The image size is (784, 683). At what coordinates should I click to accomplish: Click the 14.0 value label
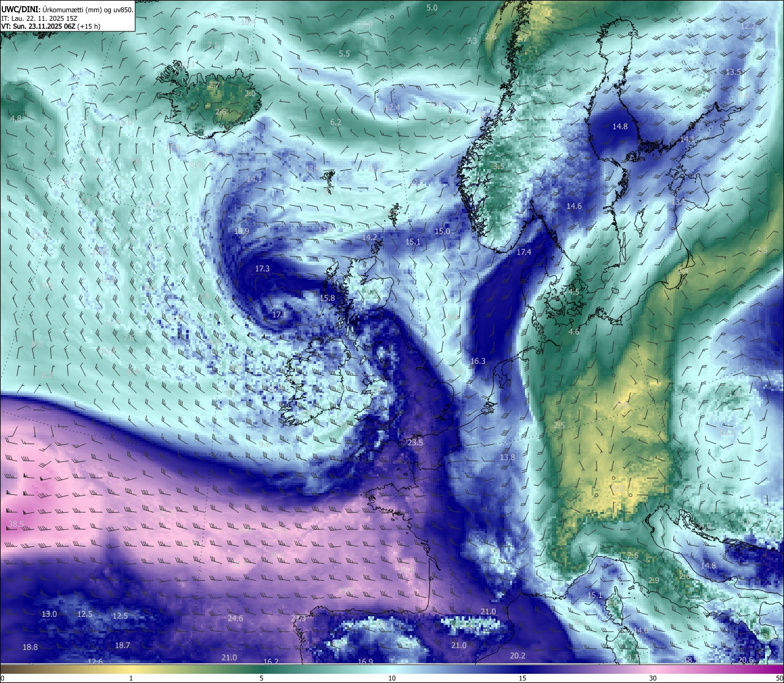pyautogui.click(x=641, y=630)
